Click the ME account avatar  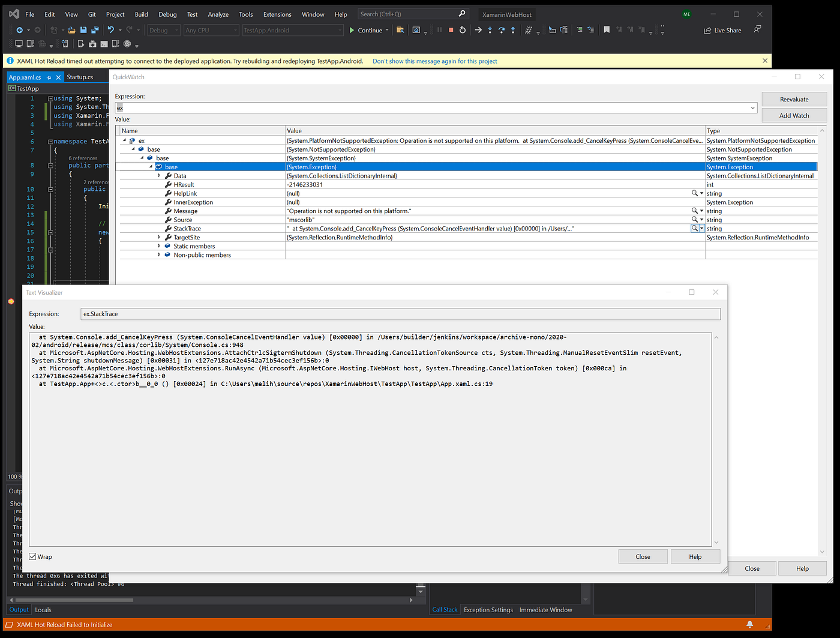click(686, 14)
